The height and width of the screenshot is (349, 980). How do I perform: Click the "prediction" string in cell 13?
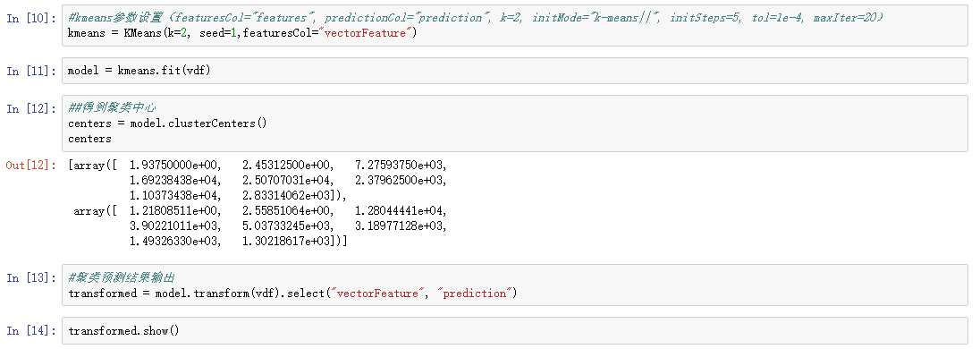click(478, 294)
